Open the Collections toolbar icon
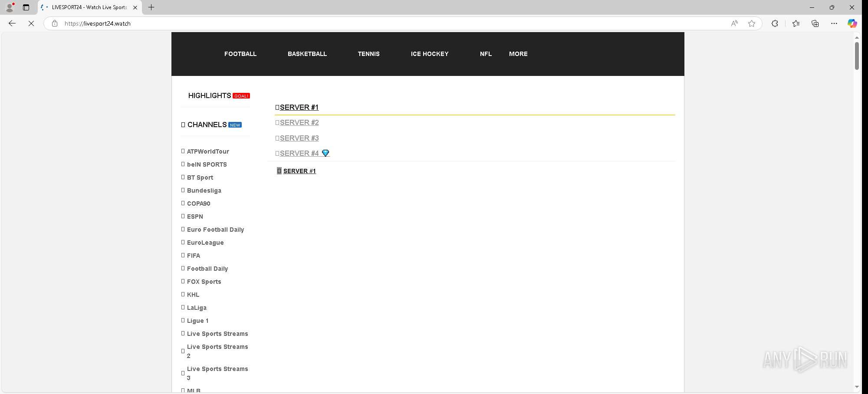 pyautogui.click(x=815, y=23)
